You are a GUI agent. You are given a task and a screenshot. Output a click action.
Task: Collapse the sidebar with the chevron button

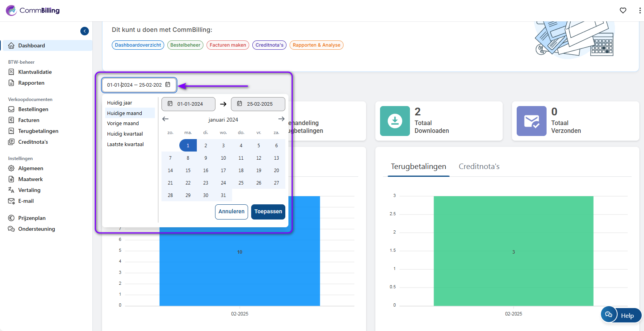[x=85, y=31]
